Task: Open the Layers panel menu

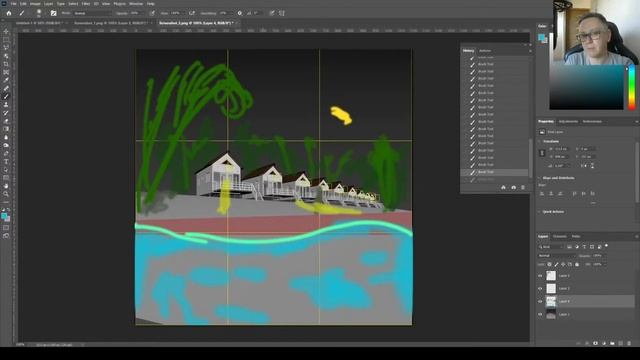Action: [636, 236]
